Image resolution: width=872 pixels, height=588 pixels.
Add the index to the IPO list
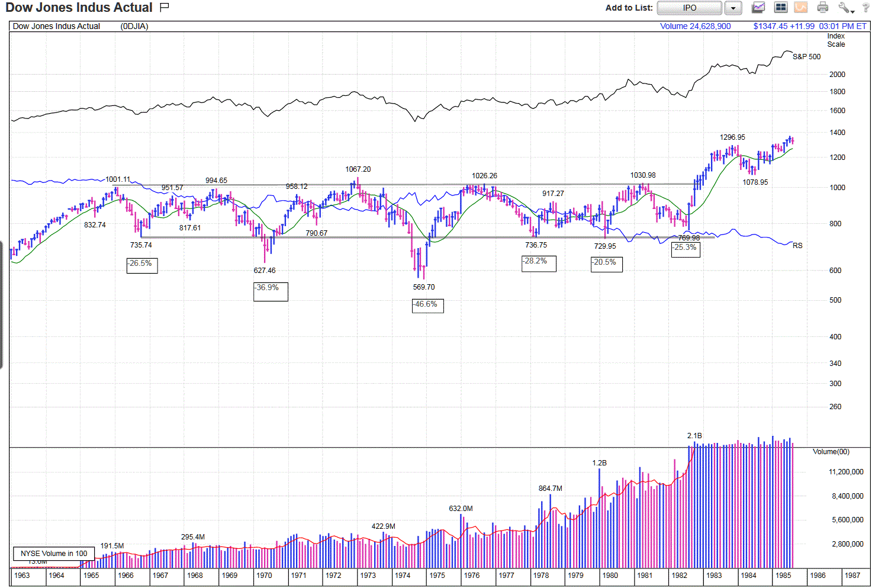pos(690,8)
